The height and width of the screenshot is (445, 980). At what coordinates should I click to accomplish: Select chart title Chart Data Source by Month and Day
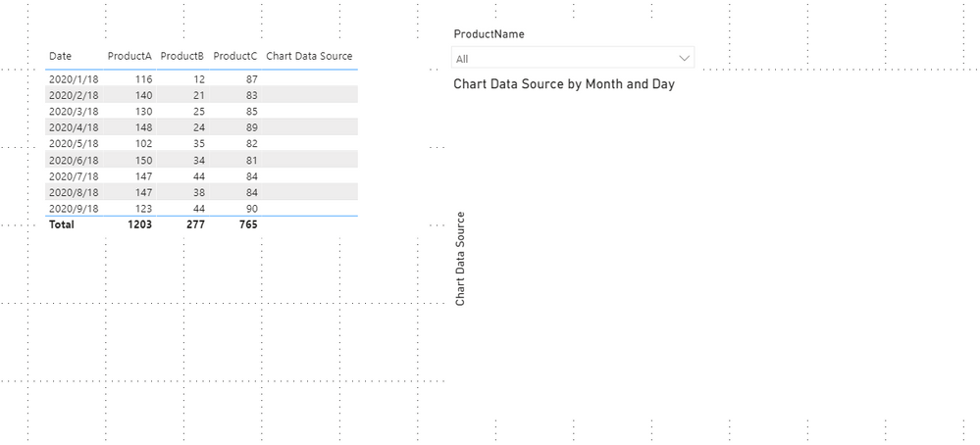[x=564, y=83]
